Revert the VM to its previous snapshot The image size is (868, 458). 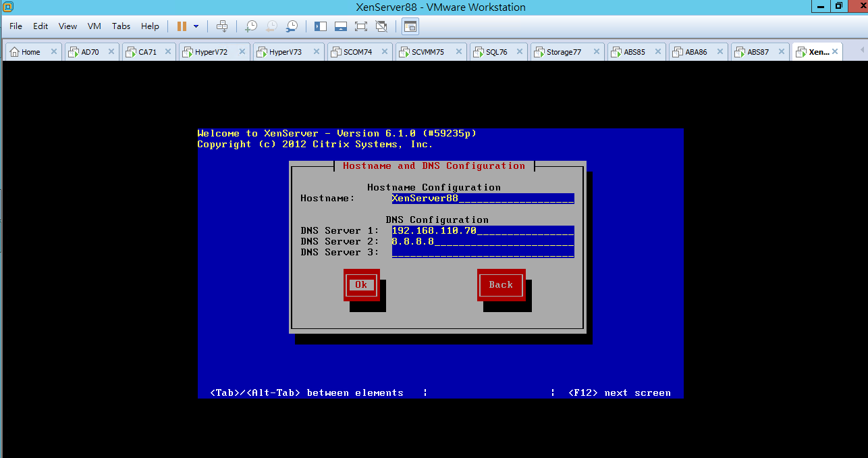[x=271, y=26]
